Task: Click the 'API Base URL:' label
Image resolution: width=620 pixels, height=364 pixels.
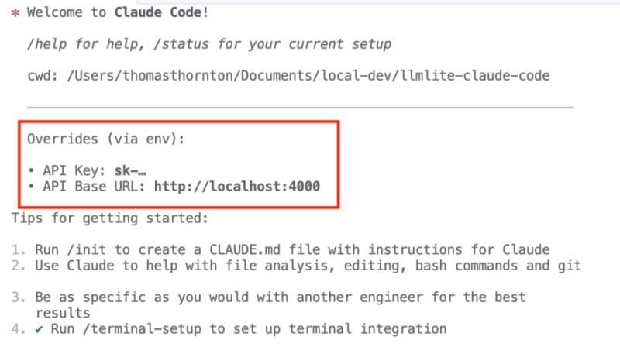Action: (x=94, y=186)
